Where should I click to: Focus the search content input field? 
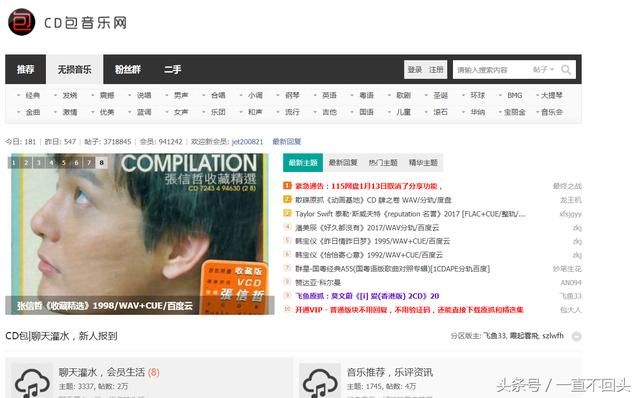(492, 70)
